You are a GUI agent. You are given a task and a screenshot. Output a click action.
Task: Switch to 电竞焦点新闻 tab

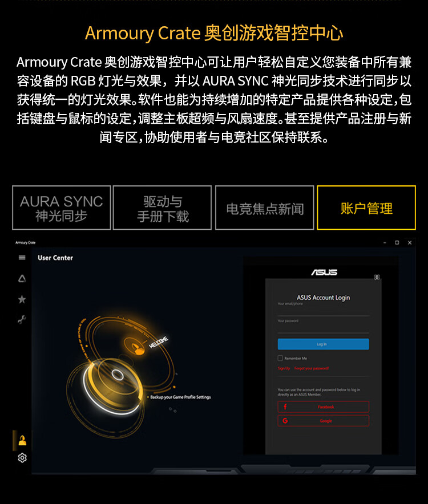pos(265,208)
